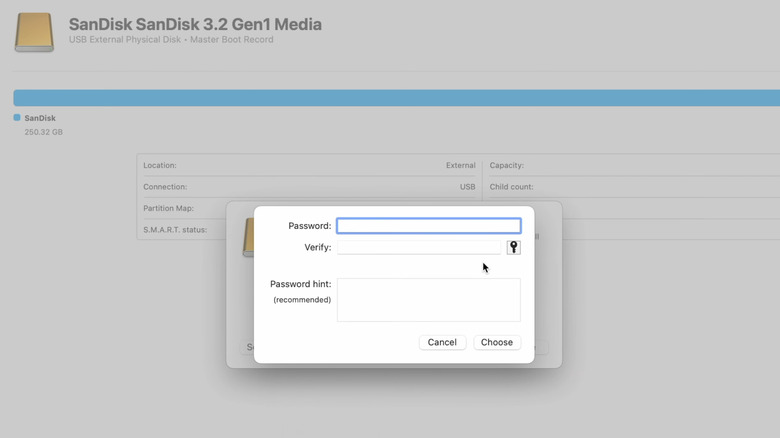Click the Password hint text area
Image resolution: width=780 pixels, height=438 pixels.
click(x=428, y=300)
